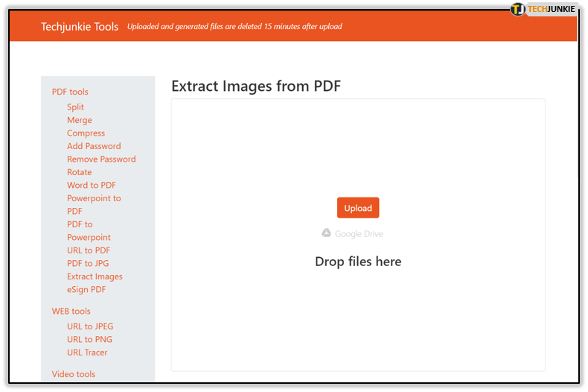Open PDF to Powerpoint converter
Image resolution: width=588 pixels, height=392 pixels.
pyautogui.click(x=89, y=231)
